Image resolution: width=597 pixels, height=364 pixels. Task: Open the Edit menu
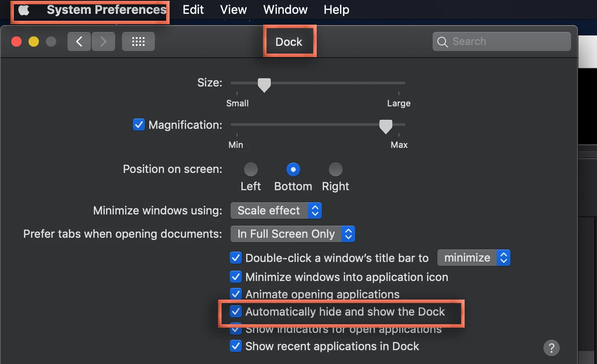point(193,10)
